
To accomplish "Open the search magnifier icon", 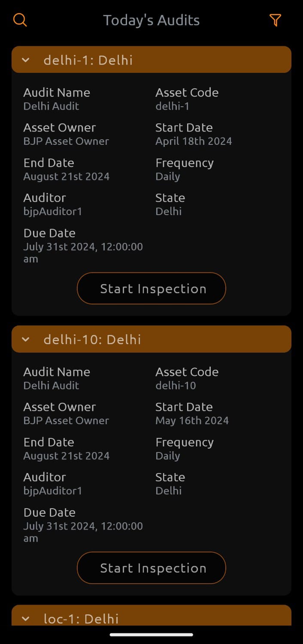I will click(x=20, y=20).
